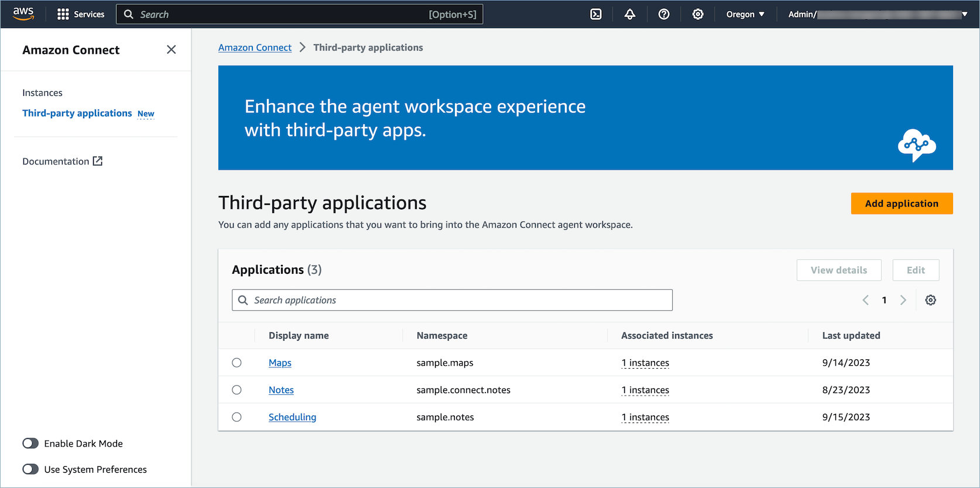This screenshot has width=980, height=488.
Task: Show instances associated with Notes row
Action: click(645, 390)
